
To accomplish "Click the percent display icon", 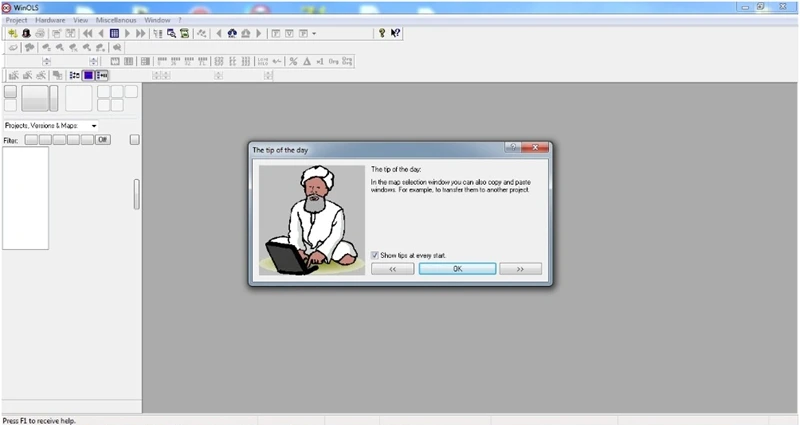I will [293, 61].
